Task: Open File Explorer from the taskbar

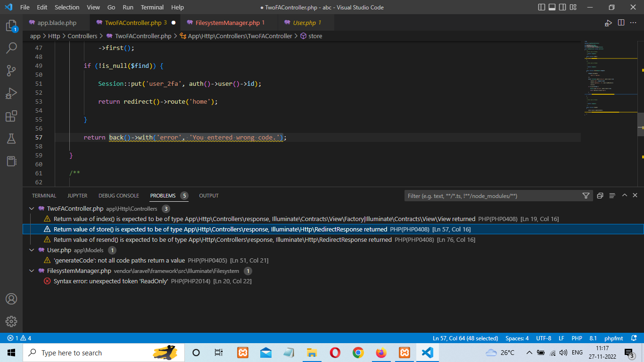Action: [312, 353]
